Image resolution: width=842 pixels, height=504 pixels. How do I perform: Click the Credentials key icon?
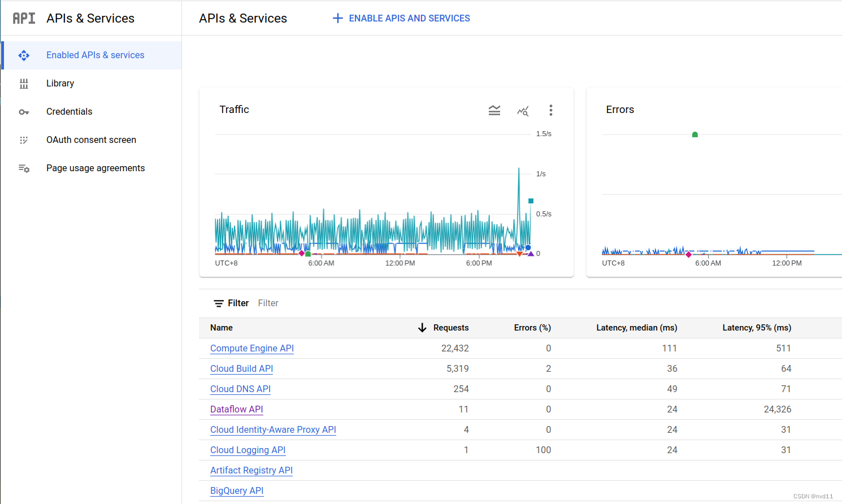(24, 112)
